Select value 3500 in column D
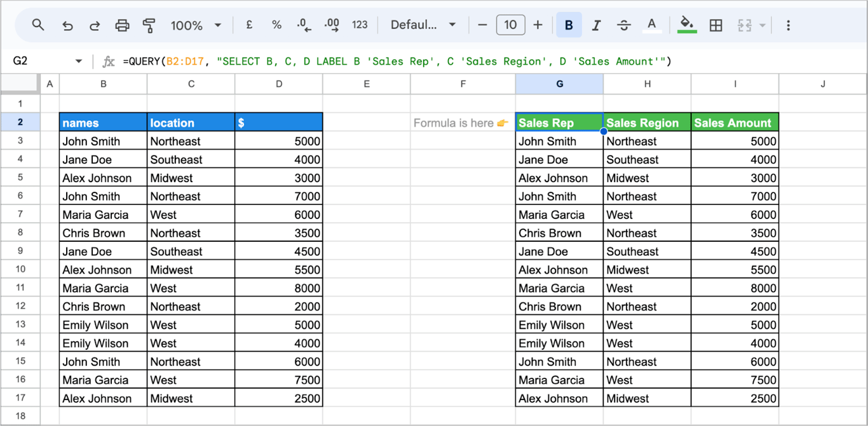 (279, 233)
